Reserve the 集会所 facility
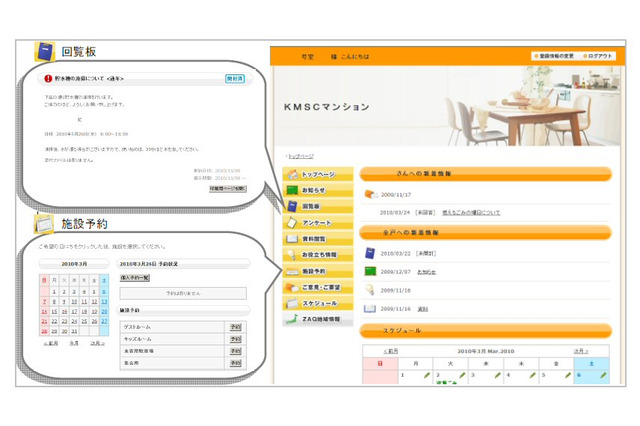Image resolution: width=640 pixels, height=426 pixels. pyautogui.click(x=235, y=362)
